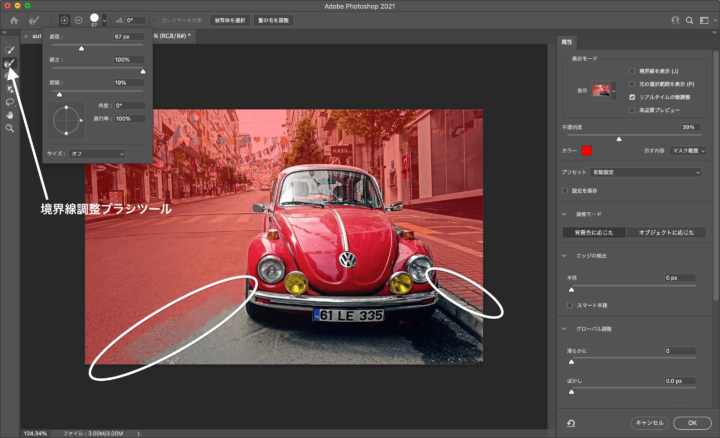
Task: Open the workspace switcher dropdown arrow
Action: click(714, 21)
